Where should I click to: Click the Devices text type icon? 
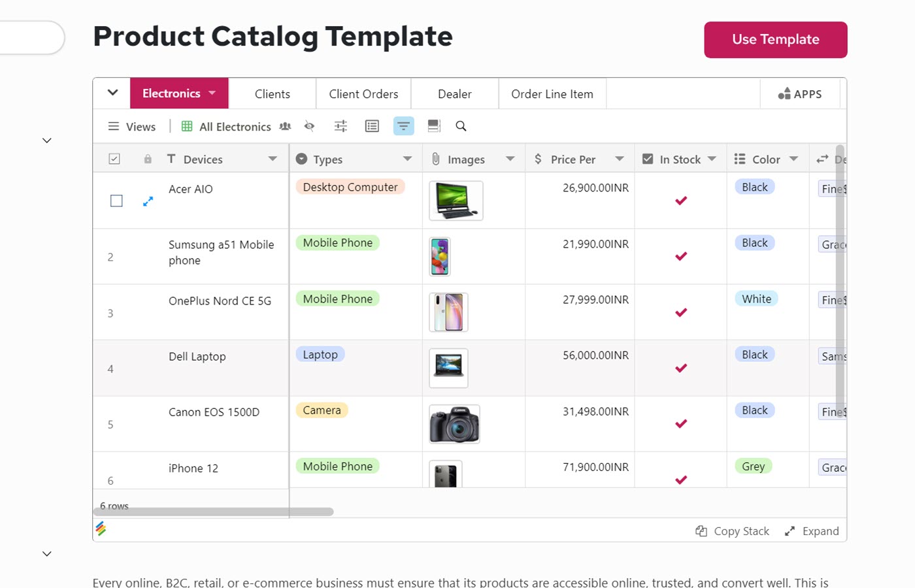[171, 159]
